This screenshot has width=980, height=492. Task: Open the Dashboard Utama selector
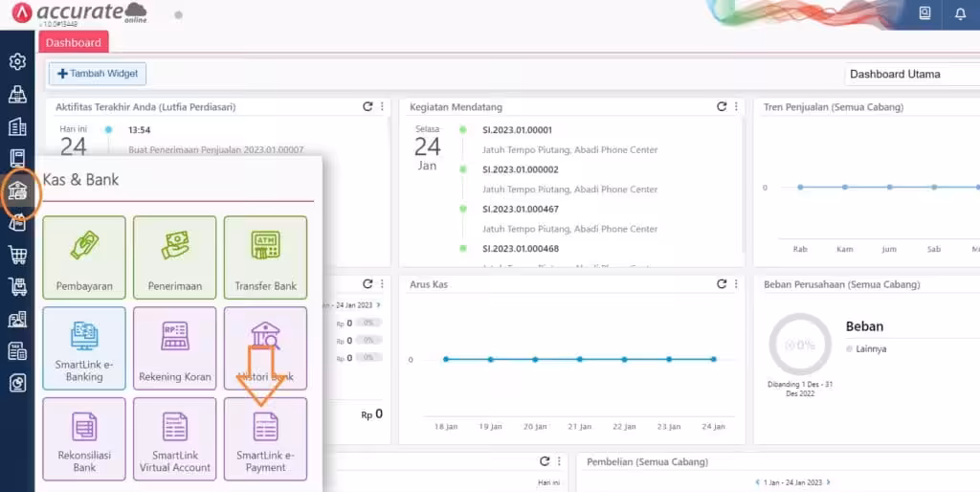coord(912,74)
